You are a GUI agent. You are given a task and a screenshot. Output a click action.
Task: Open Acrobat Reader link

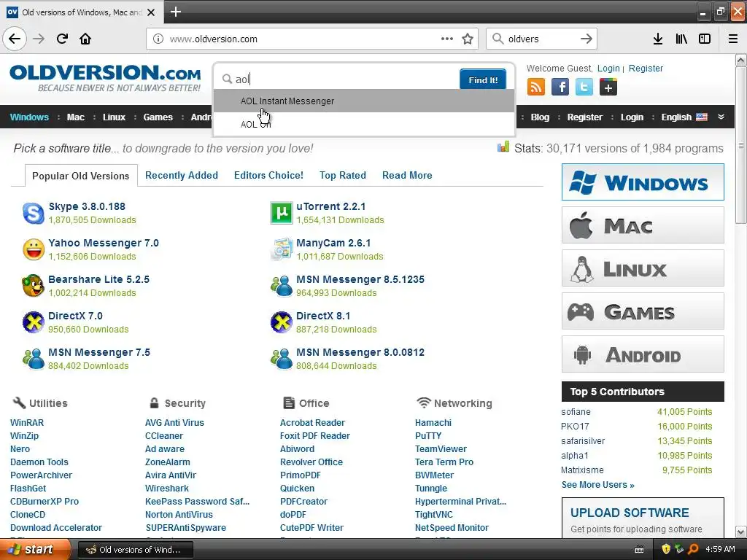312,422
